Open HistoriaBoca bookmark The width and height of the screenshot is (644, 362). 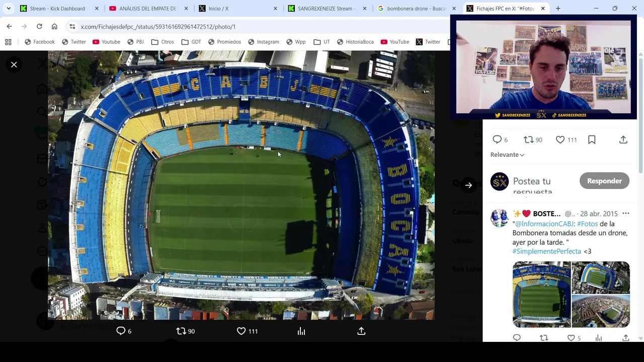point(355,42)
